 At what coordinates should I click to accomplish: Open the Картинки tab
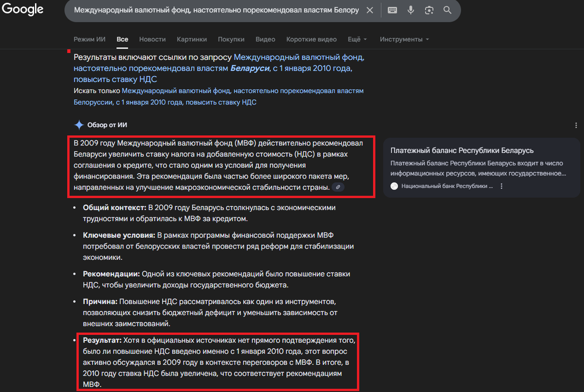tap(192, 39)
